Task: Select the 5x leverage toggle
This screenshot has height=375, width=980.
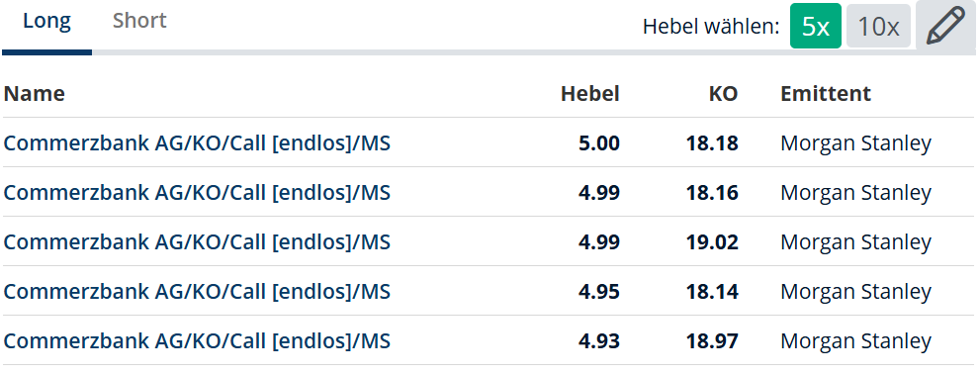Action: point(816,27)
